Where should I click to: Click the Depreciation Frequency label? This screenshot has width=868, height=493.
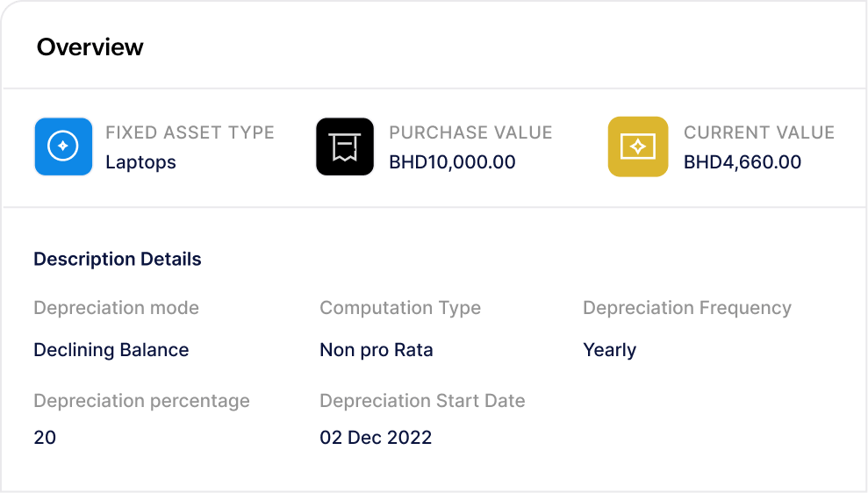pos(687,308)
